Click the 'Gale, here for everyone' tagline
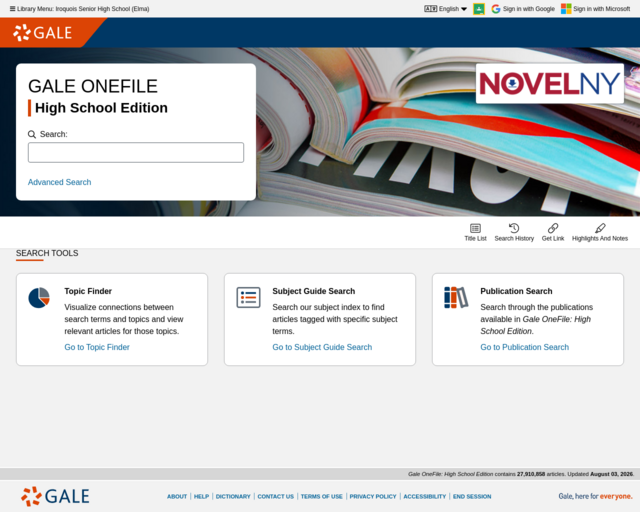Screen dimensions: 640x512 pos(595,496)
